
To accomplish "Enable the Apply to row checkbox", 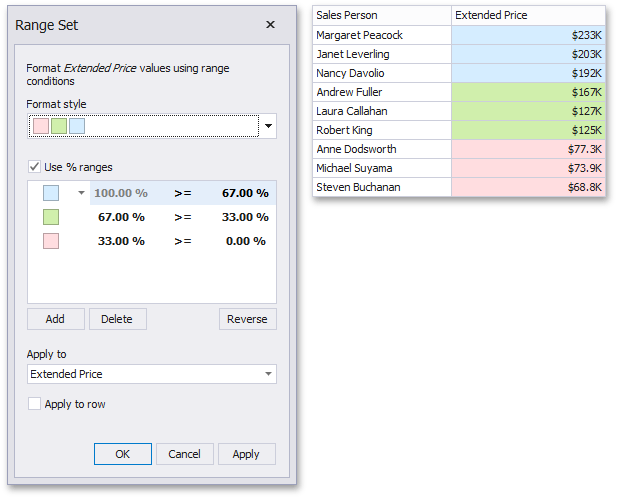I will point(36,404).
